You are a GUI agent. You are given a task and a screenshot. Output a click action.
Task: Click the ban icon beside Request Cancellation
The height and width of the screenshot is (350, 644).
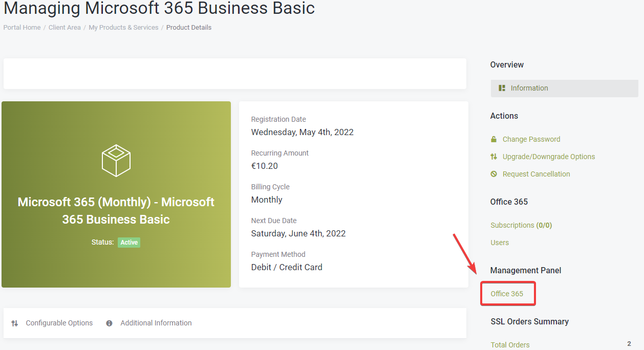(x=493, y=174)
